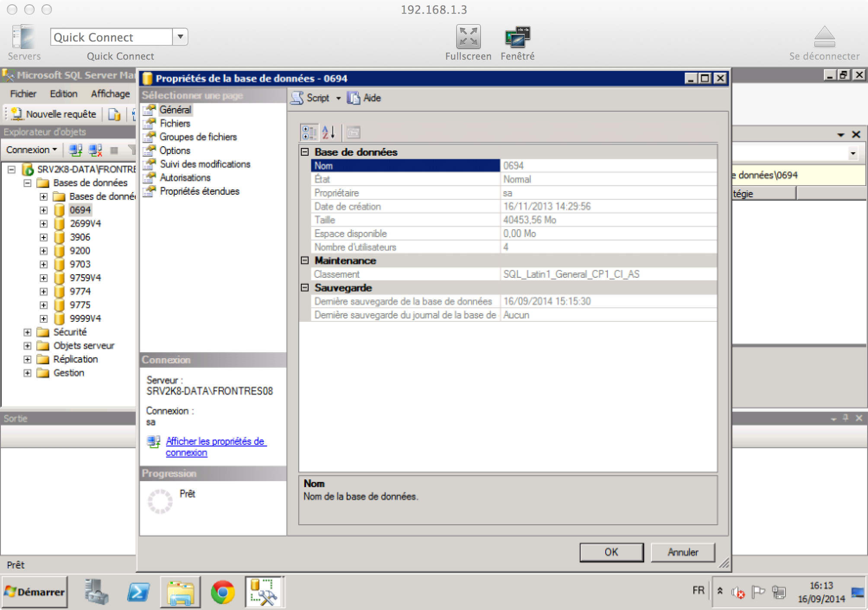Viewport: 868px width, 610px height.
Task: Click into the Quick Connect field
Action: click(112, 37)
